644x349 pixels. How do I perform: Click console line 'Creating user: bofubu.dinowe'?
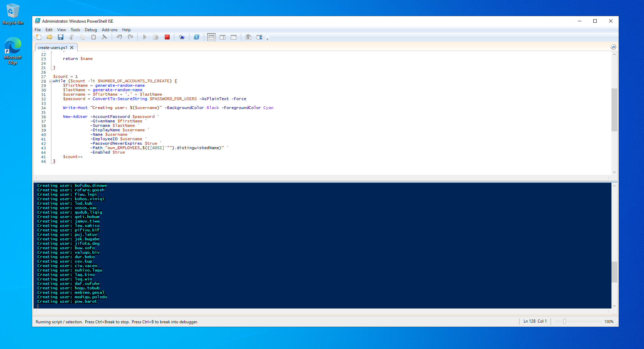click(72, 185)
